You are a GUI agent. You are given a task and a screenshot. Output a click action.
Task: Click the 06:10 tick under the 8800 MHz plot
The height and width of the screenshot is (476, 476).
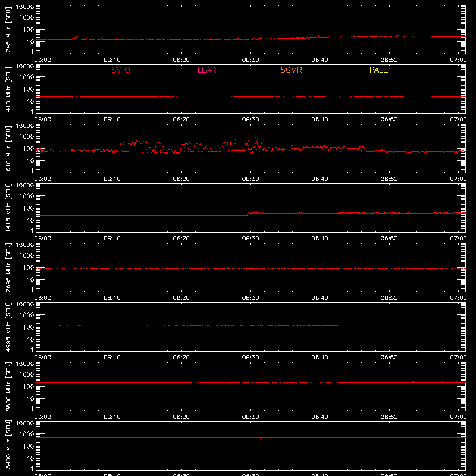tap(112, 417)
